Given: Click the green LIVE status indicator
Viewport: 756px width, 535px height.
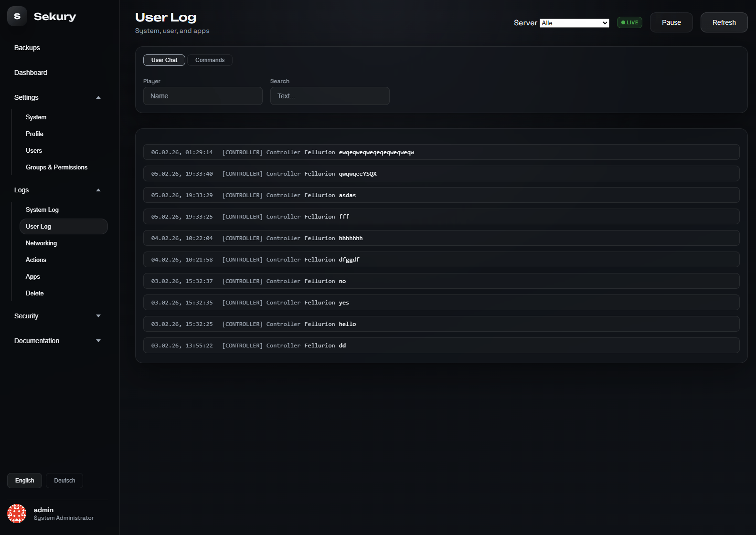Looking at the screenshot, I should click(x=629, y=22).
